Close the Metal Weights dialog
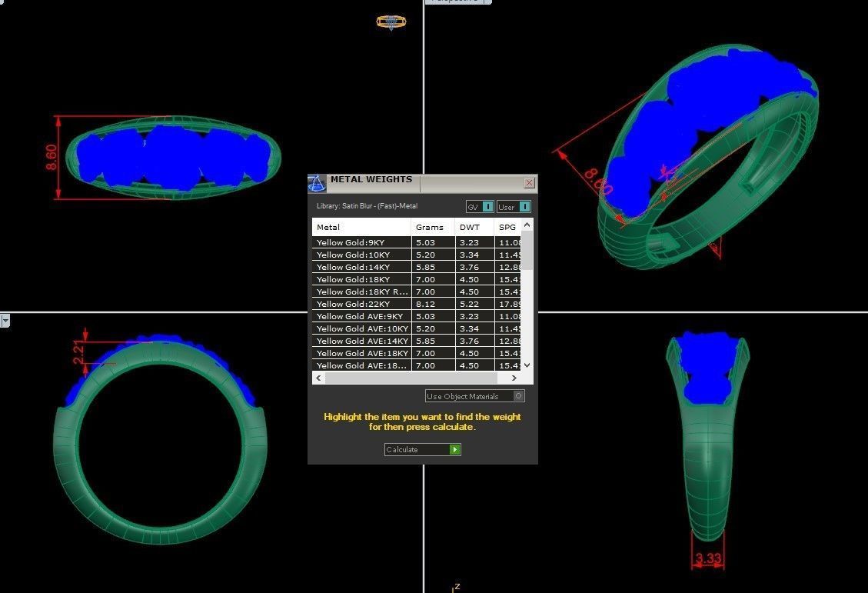This screenshot has height=593, width=868. (x=529, y=183)
